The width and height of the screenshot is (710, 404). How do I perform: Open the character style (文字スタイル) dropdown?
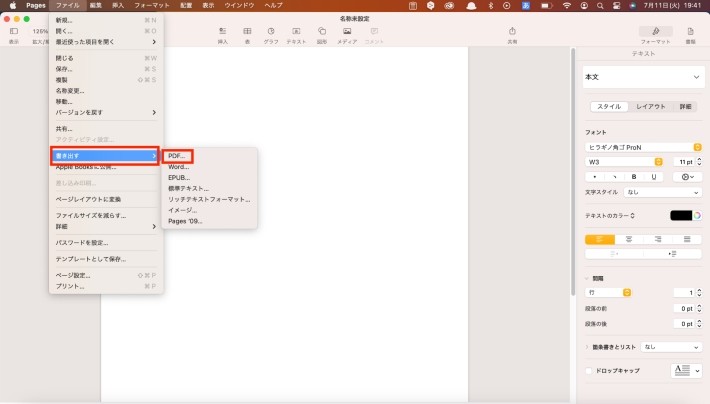point(663,192)
